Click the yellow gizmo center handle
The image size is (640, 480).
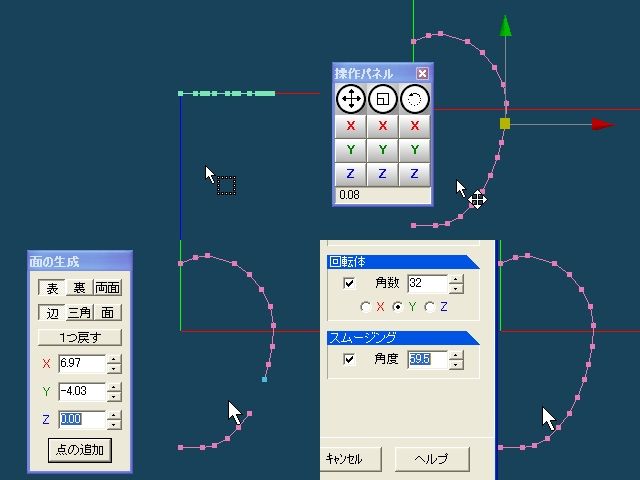[505, 124]
